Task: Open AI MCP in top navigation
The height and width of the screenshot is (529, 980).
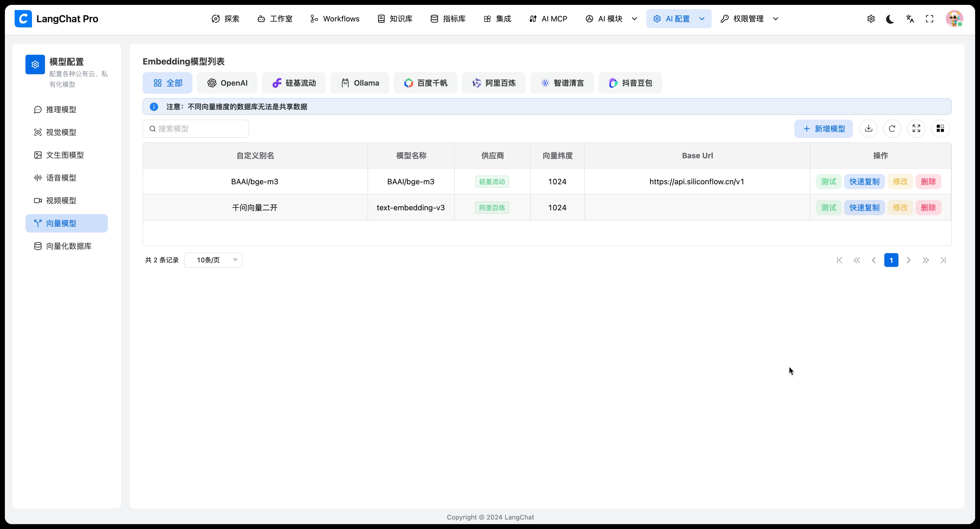Action: click(548, 19)
